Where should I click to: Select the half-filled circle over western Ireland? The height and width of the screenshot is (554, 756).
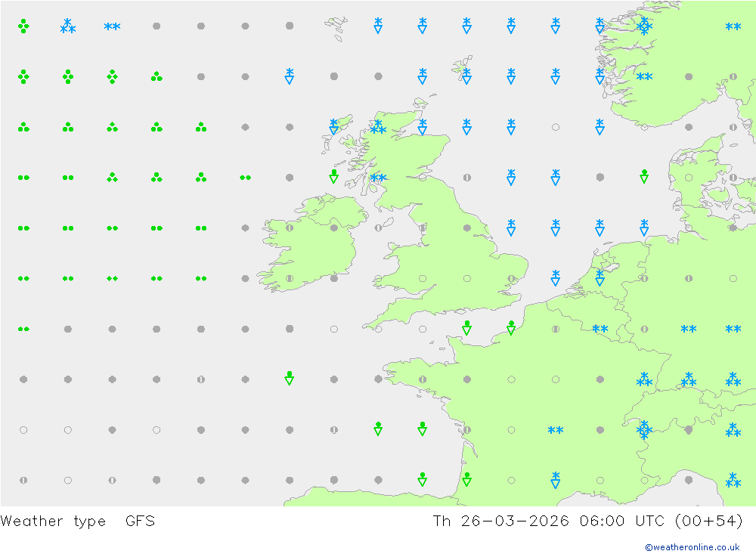coord(290,227)
